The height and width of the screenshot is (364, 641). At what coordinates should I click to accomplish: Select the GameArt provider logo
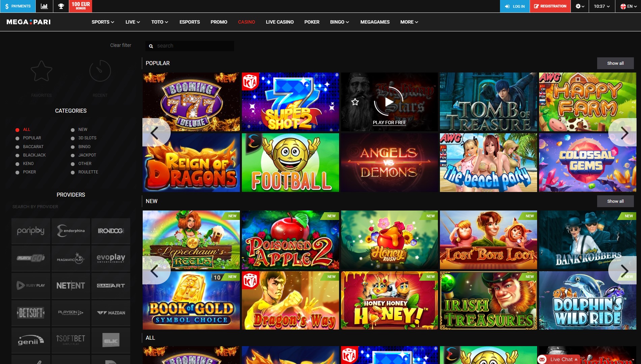[x=111, y=286]
